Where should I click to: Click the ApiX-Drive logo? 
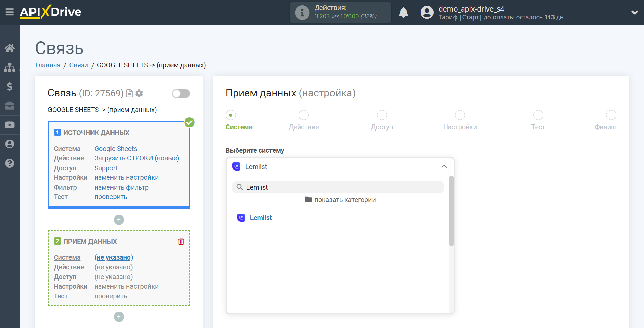click(x=51, y=12)
